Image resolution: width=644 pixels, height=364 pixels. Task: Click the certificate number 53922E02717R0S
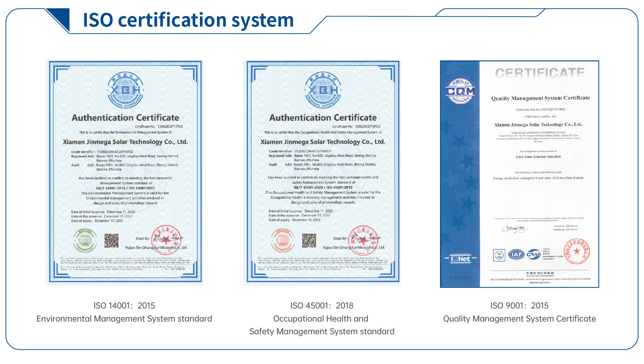170,127
